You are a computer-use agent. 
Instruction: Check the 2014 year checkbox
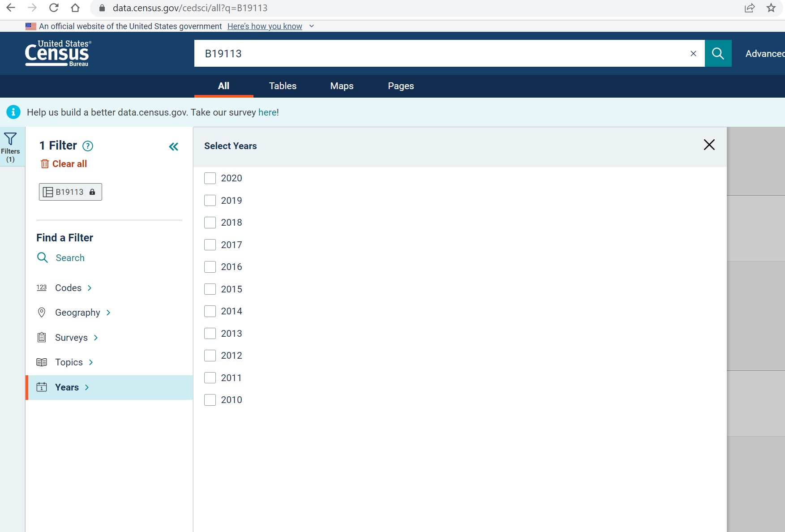[210, 311]
